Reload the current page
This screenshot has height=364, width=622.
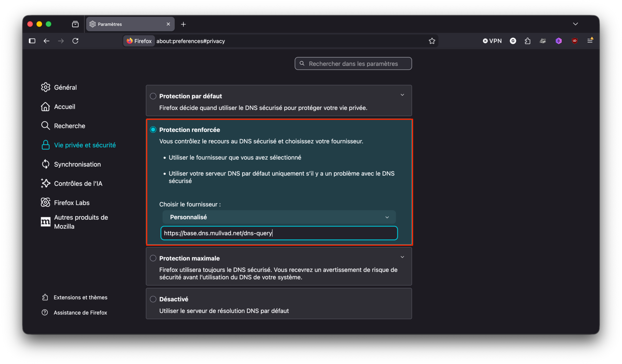[x=75, y=41]
